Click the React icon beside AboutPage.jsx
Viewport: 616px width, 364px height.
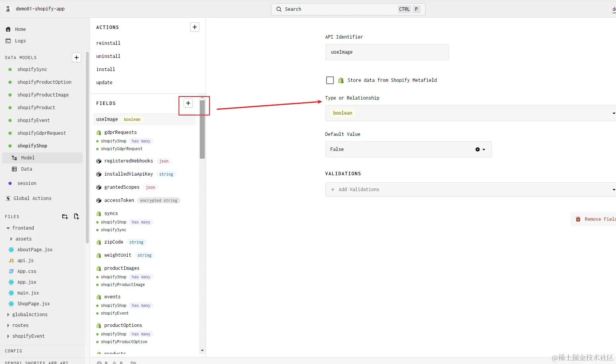(11, 250)
